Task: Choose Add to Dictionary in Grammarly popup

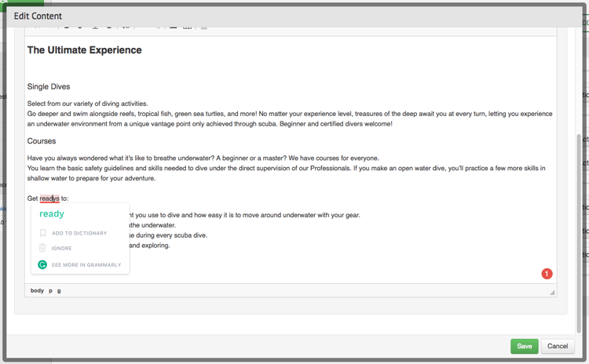Action: (79, 233)
